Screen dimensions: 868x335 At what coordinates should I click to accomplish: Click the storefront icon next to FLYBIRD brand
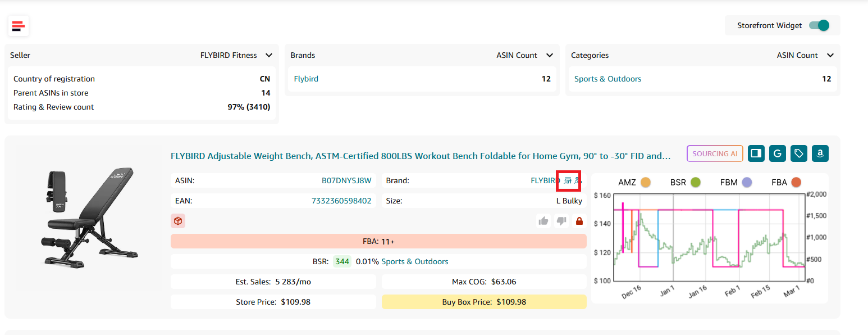[x=567, y=180]
